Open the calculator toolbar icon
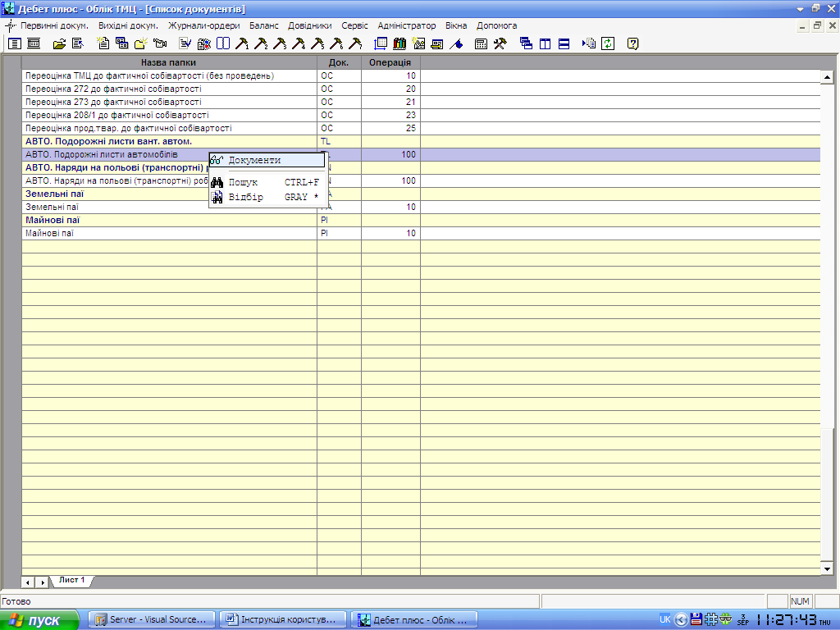 (x=481, y=44)
